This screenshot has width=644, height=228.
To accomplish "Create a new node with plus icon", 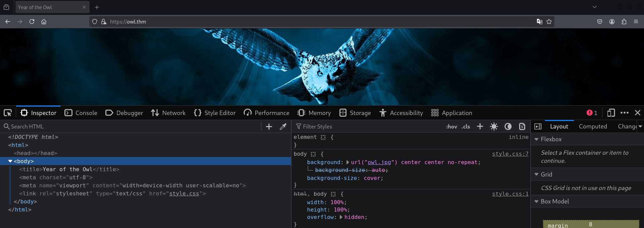I will coord(269,126).
